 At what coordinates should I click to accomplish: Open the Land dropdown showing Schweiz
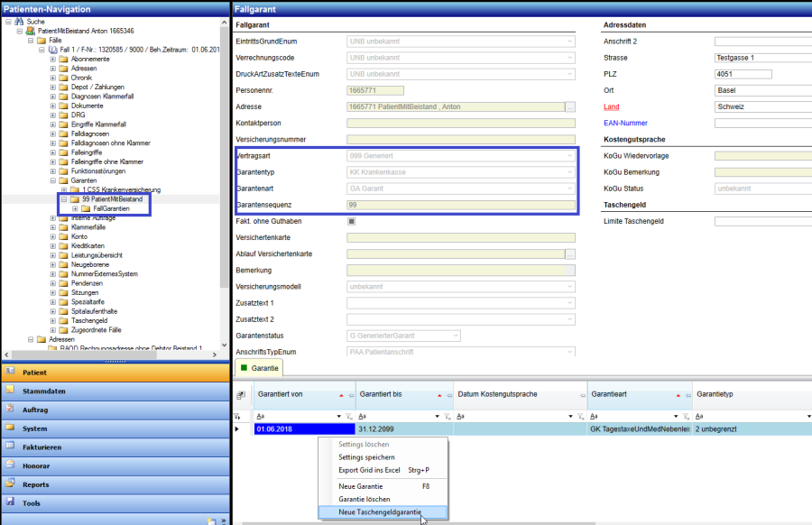(763, 106)
